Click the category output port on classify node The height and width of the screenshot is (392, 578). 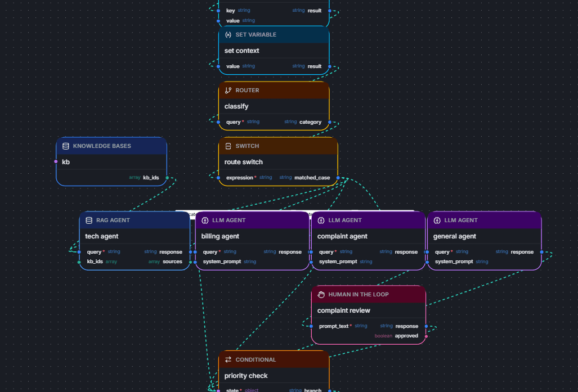(329, 121)
